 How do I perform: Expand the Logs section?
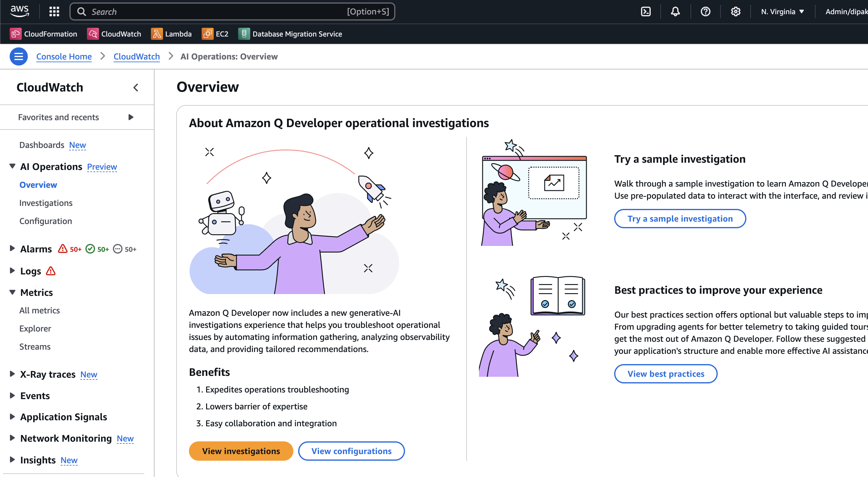[12, 271]
